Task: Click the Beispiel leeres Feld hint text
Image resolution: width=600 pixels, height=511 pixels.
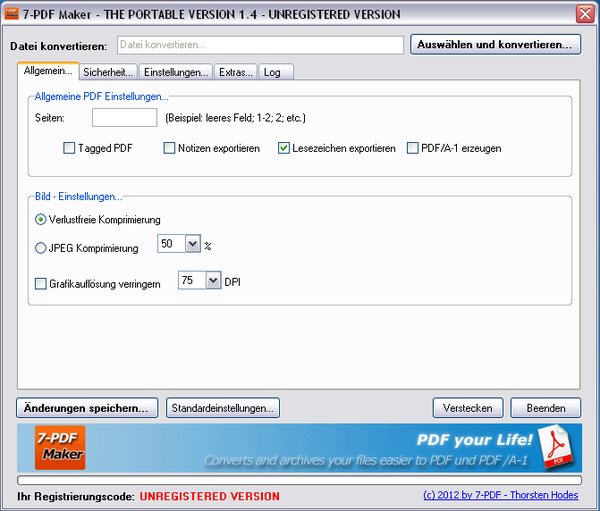Action: tap(235, 118)
